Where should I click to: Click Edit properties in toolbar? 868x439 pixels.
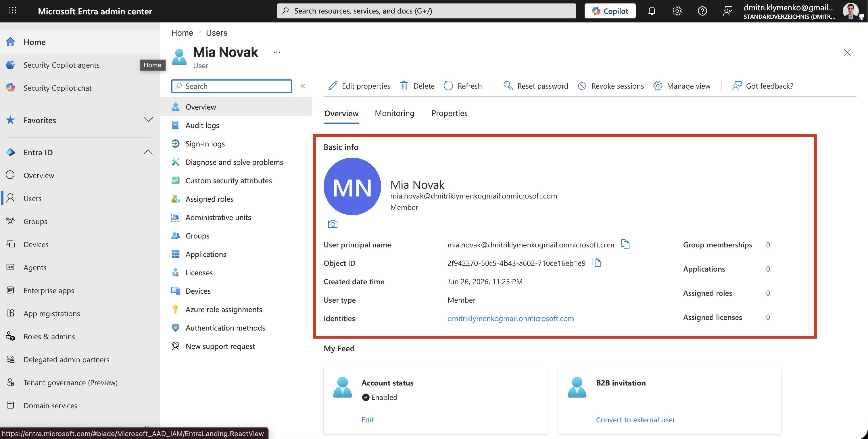coord(359,86)
